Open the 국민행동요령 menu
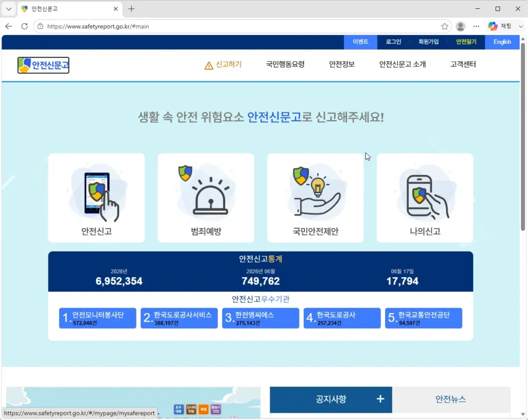 [285, 64]
